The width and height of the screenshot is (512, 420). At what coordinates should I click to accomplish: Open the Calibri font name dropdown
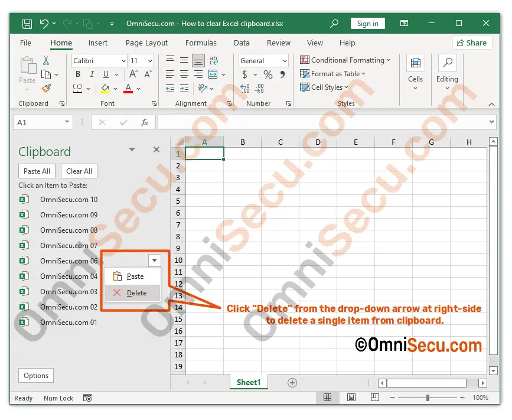(123, 61)
